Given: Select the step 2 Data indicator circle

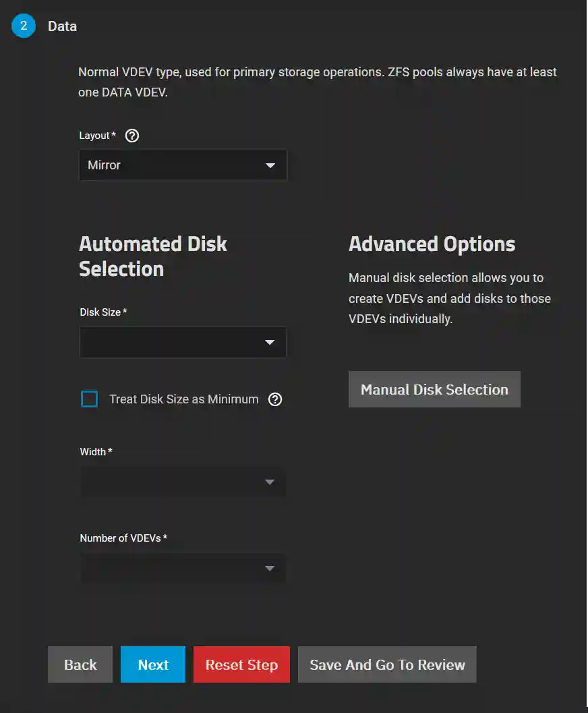Looking at the screenshot, I should click(x=24, y=26).
